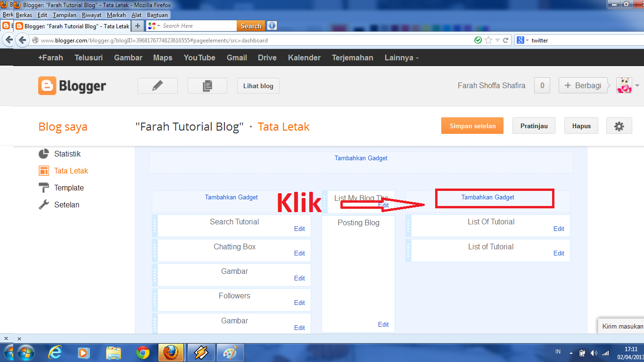Open the Alat menu

pyautogui.click(x=136, y=15)
